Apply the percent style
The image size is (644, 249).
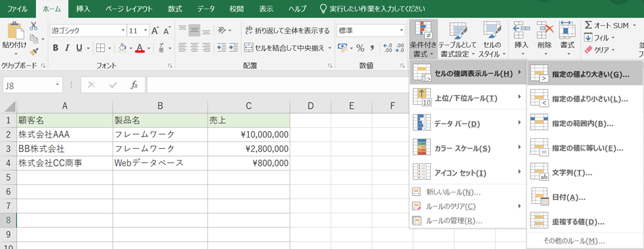[360, 48]
